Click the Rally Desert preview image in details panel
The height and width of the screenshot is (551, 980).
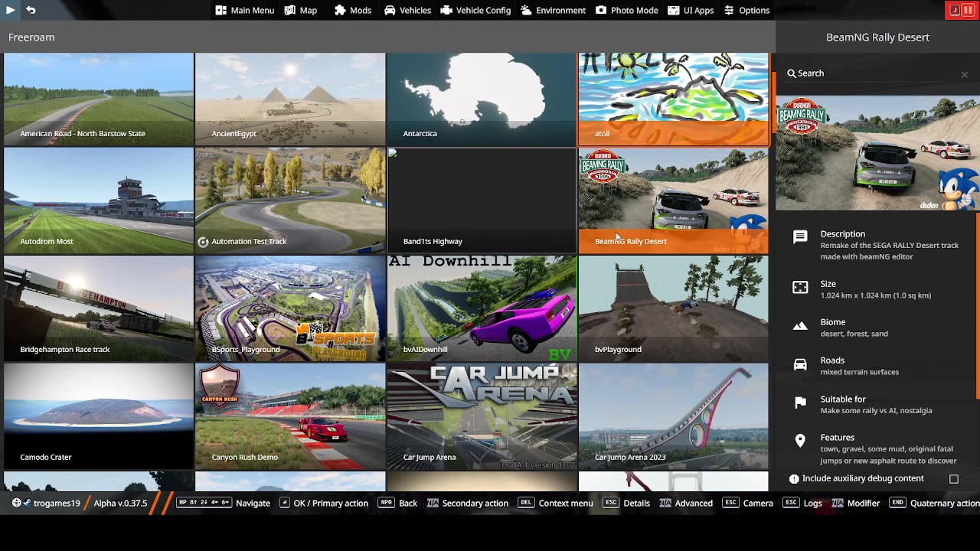point(877,153)
